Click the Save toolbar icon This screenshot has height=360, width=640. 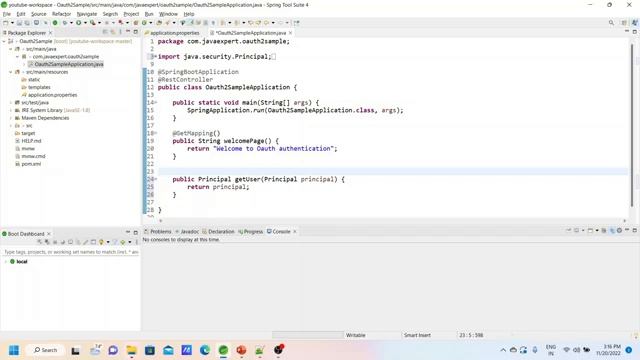[x=19, y=23]
